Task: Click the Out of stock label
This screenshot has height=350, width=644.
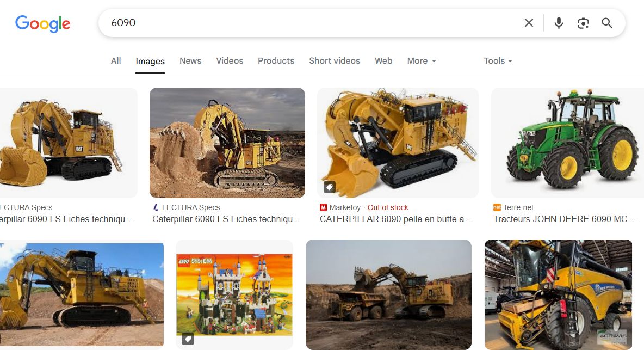Action: coord(388,207)
